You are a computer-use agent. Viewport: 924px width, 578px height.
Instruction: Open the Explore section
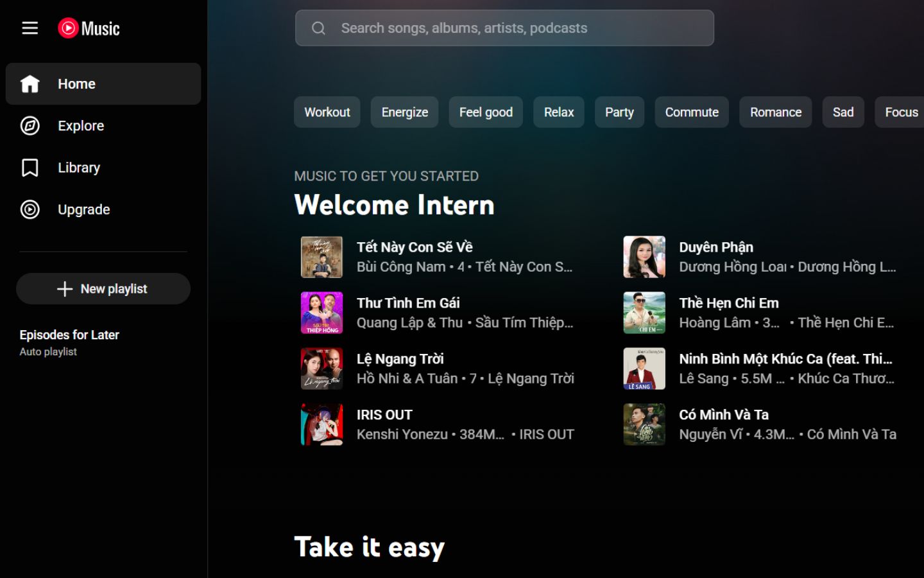[103, 126]
